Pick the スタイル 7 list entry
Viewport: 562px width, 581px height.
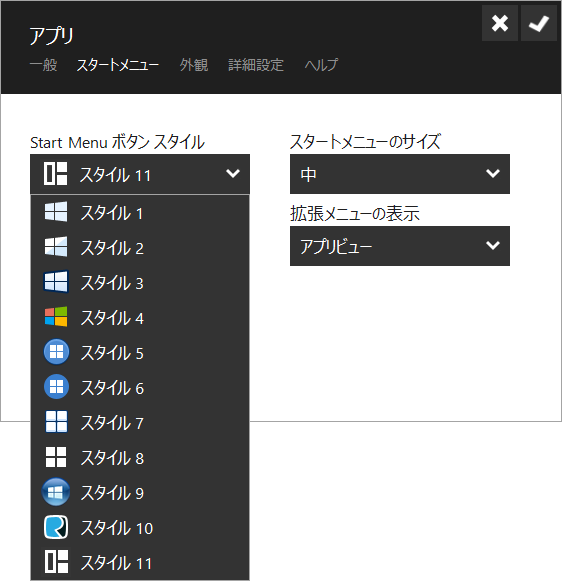[140, 422]
